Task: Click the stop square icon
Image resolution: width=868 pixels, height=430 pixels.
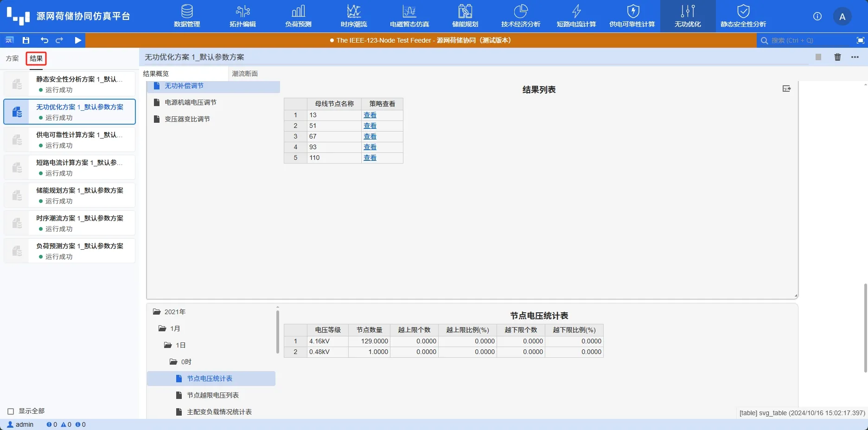Action: point(818,57)
